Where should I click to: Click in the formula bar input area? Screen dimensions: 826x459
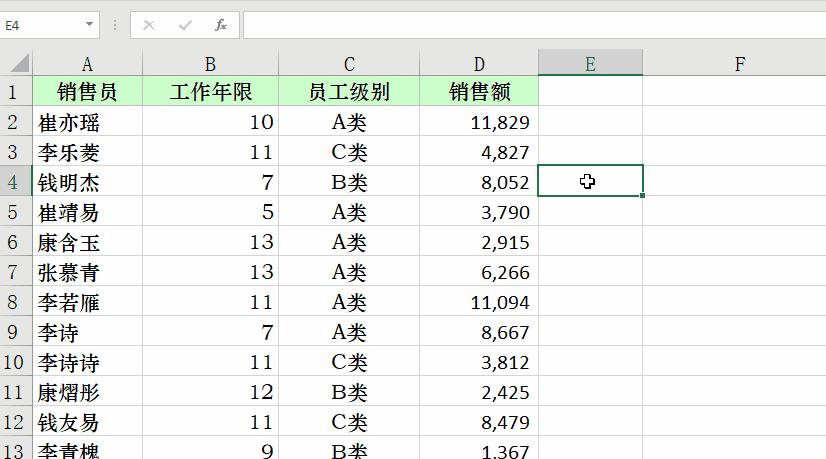[534, 25]
